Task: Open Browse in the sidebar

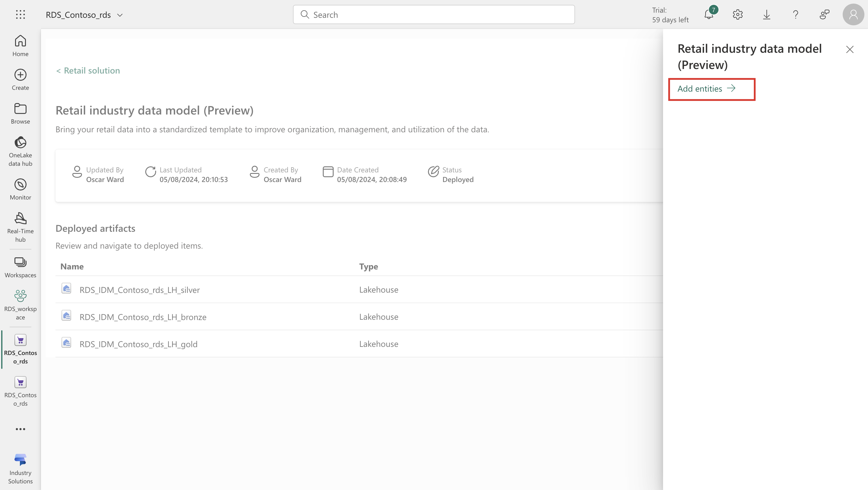Action: pos(20,114)
